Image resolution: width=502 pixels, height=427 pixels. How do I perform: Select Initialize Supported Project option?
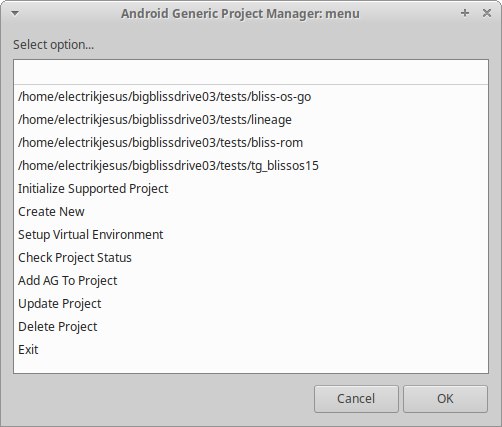click(x=251, y=188)
